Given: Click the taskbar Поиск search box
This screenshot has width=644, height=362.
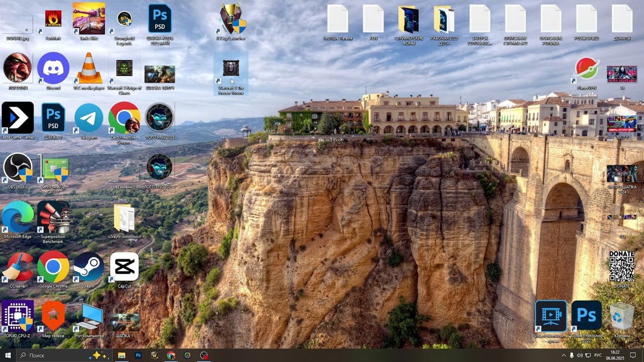Looking at the screenshot, I should click(x=63, y=355).
